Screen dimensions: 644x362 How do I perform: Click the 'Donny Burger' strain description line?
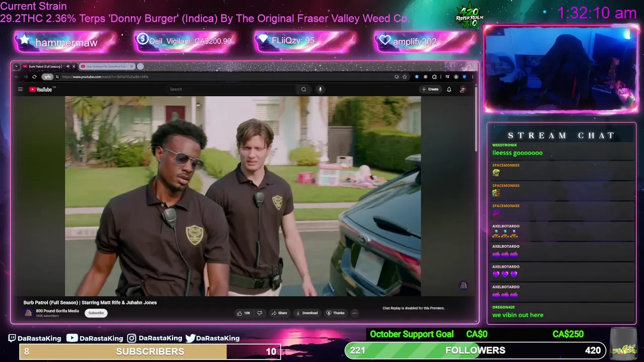coord(204,19)
